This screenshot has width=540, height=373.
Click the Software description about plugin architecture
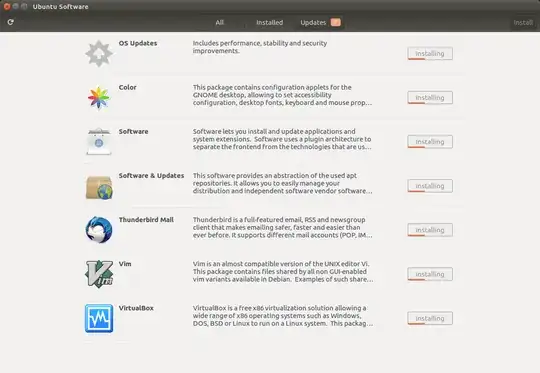click(x=282, y=139)
